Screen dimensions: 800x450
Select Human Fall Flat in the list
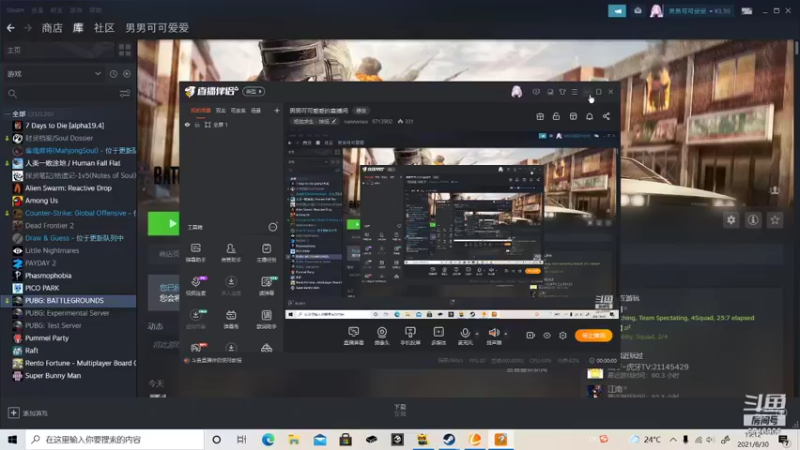pyautogui.click(x=72, y=163)
